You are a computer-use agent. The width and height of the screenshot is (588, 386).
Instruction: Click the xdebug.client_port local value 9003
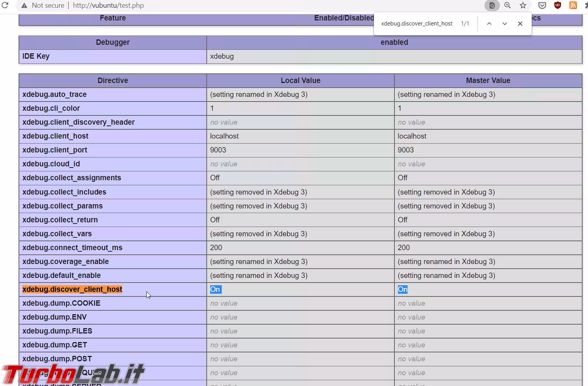tap(218, 150)
